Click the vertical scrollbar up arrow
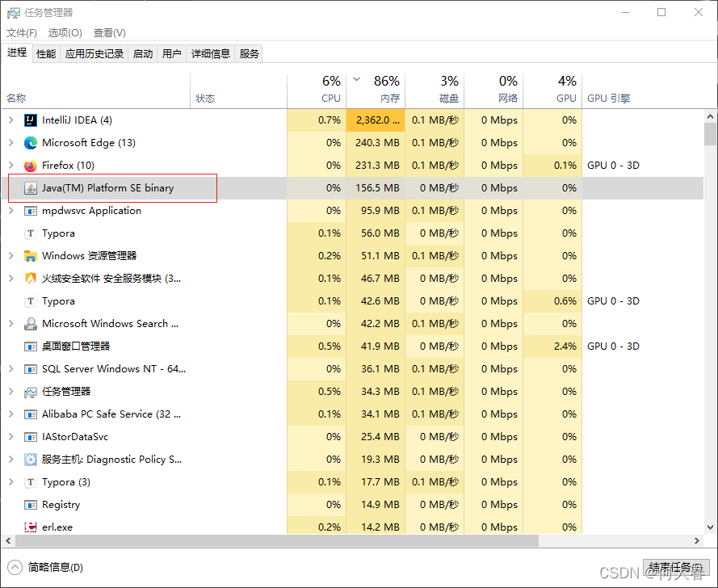 click(710, 117)
